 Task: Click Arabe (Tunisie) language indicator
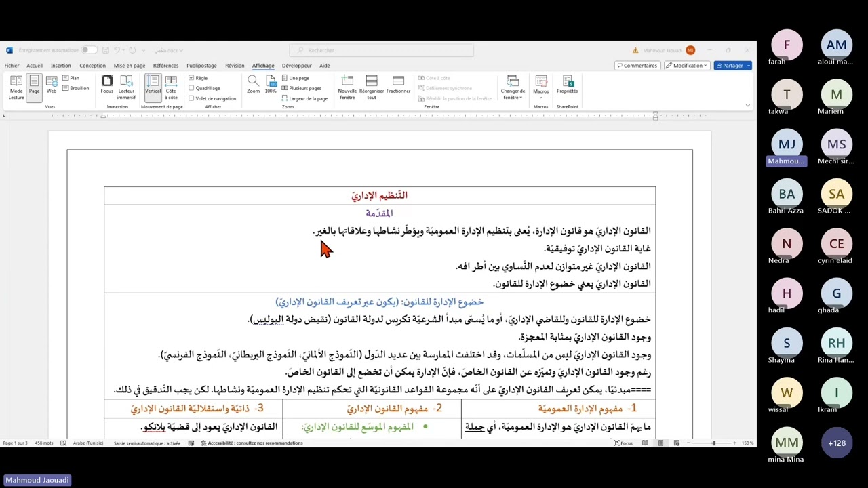click(88, 443)
